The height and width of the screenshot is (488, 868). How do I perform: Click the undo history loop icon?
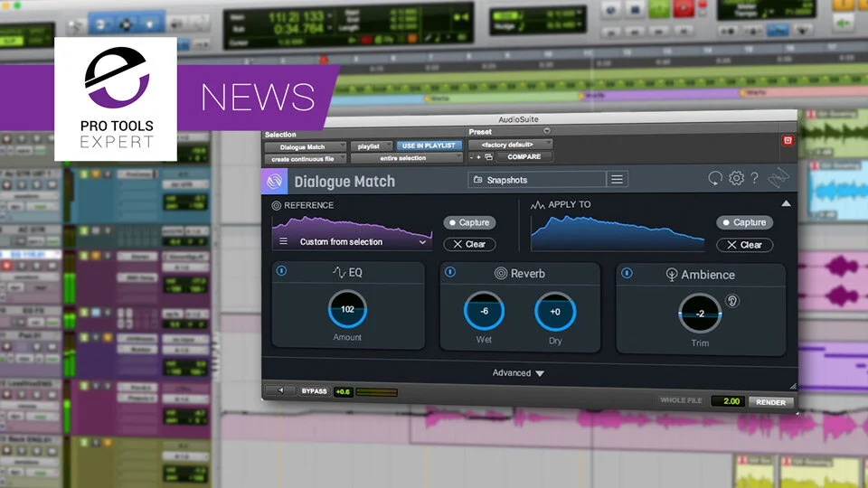coord(714,178)
